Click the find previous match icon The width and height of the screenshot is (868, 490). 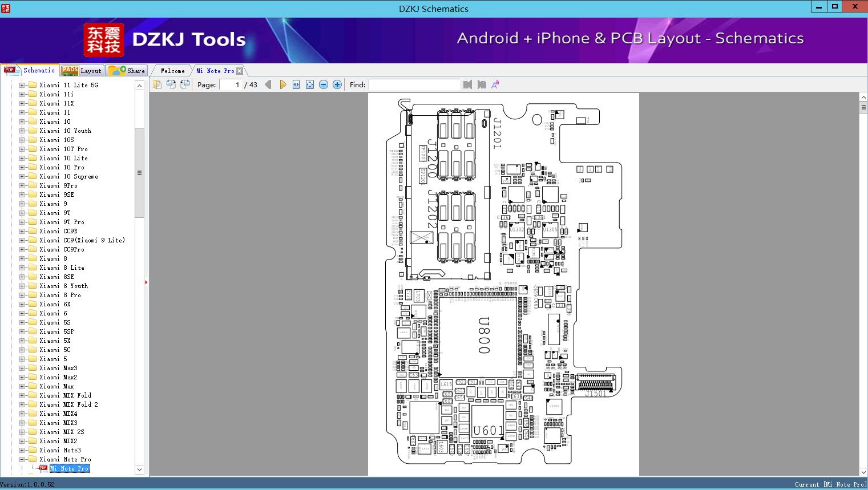click(x=467, y=84)
